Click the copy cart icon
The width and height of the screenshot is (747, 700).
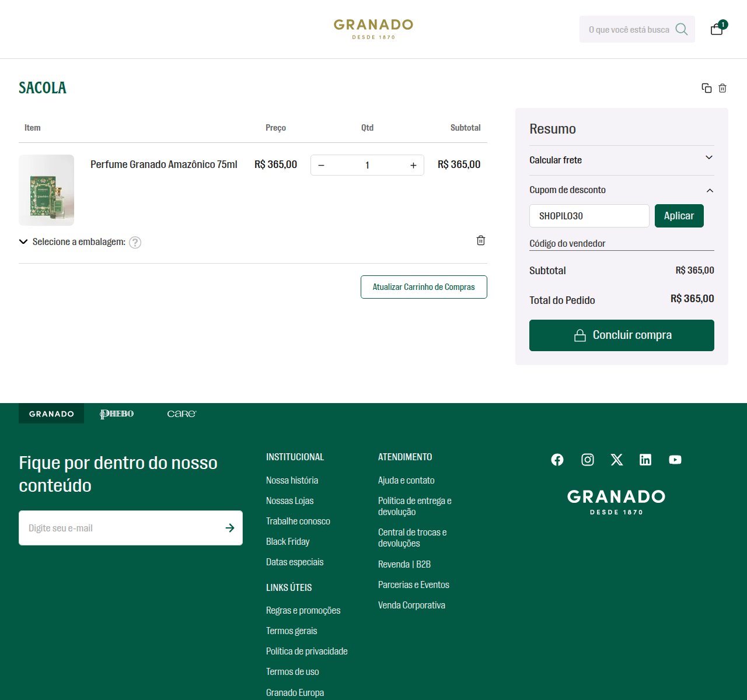(x=706, y=88)
